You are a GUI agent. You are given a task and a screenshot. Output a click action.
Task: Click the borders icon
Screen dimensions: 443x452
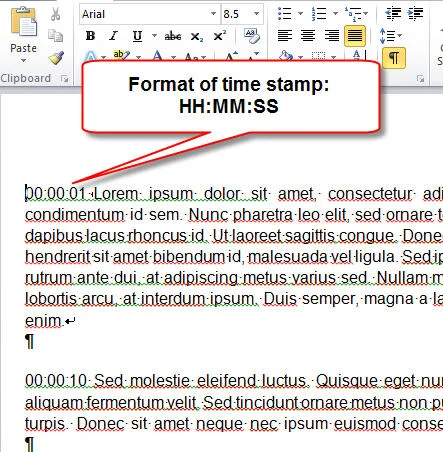(318, 55)
